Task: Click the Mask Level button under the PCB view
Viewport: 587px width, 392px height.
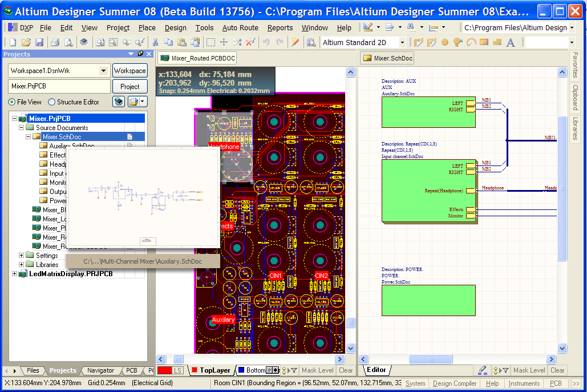Action: click(x=317, y=370)
